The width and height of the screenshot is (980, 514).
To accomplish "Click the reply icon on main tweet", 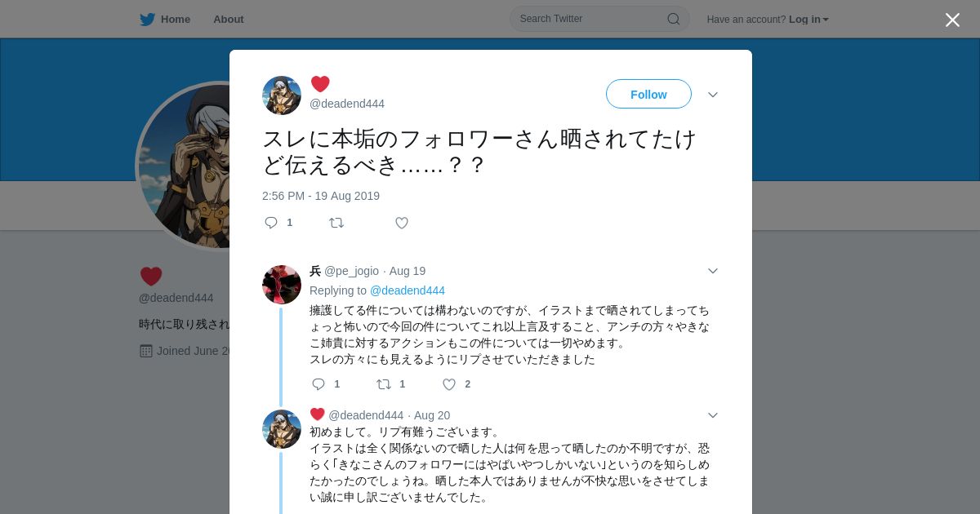I will (x=271, y=223).
